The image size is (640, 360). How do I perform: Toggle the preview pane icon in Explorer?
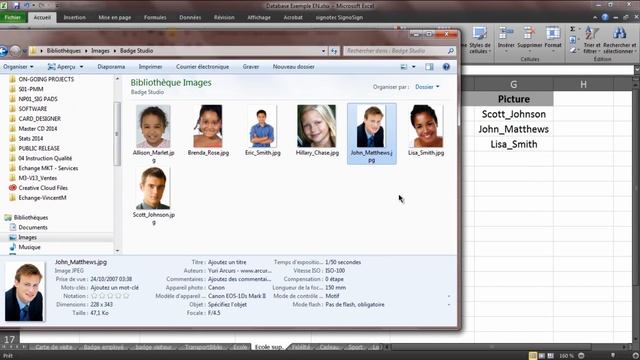coord(429,67)
